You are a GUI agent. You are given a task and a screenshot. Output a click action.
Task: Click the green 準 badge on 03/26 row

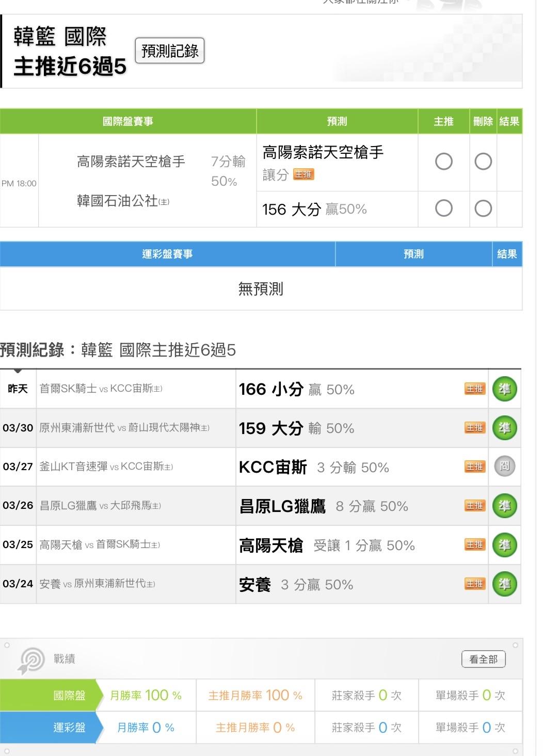pyautogui.click(x=504, y=506)
